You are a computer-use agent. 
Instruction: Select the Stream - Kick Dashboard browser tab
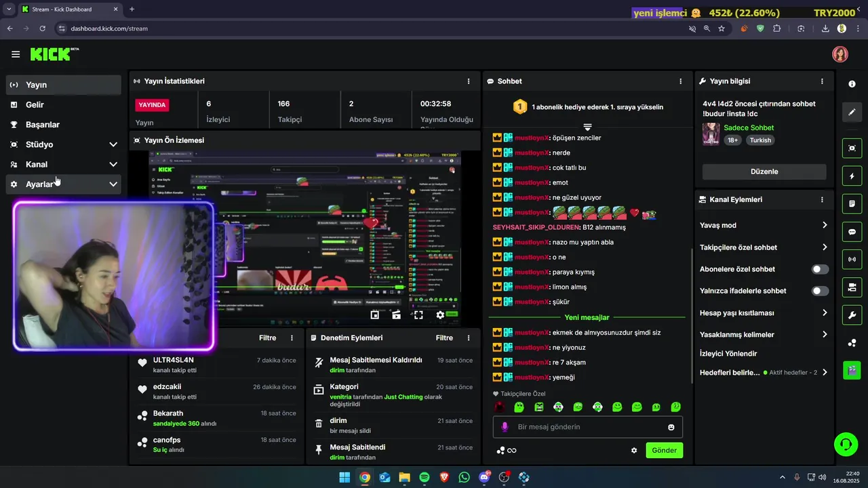point(69,9)
